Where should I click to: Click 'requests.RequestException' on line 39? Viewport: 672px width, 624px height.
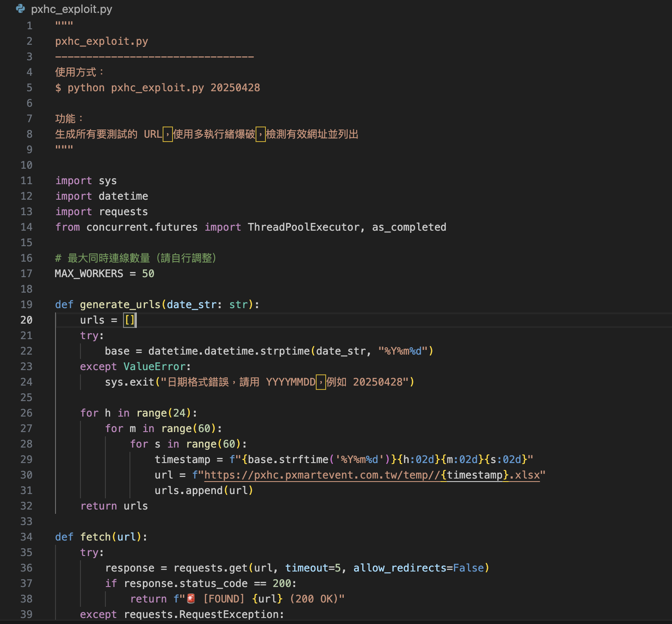click(201, 615)
